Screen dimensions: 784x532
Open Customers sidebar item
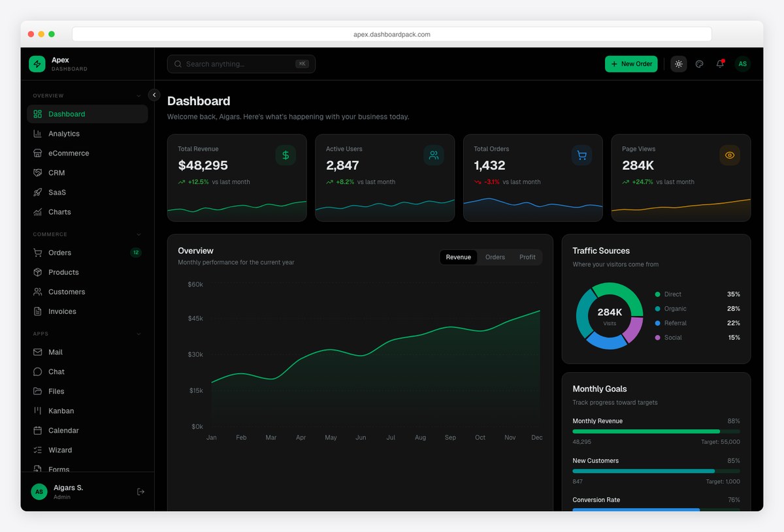[88, 292]
